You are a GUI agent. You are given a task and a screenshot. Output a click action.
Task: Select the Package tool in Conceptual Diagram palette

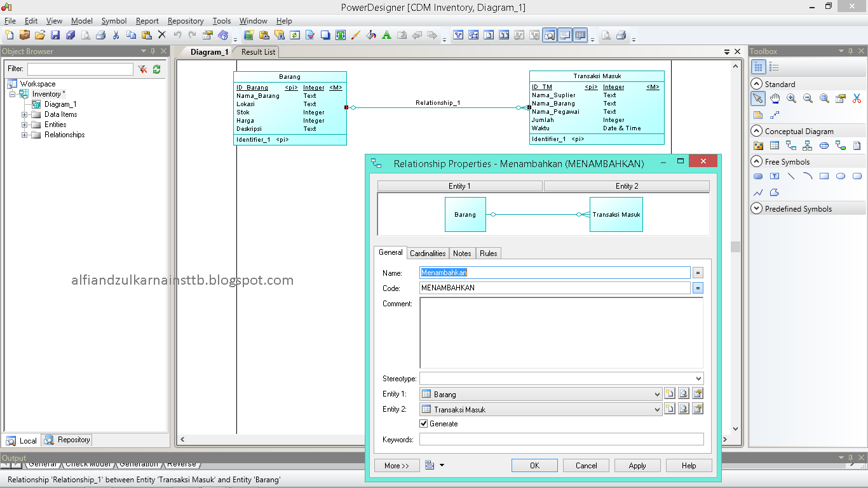(x=758, y=146)
